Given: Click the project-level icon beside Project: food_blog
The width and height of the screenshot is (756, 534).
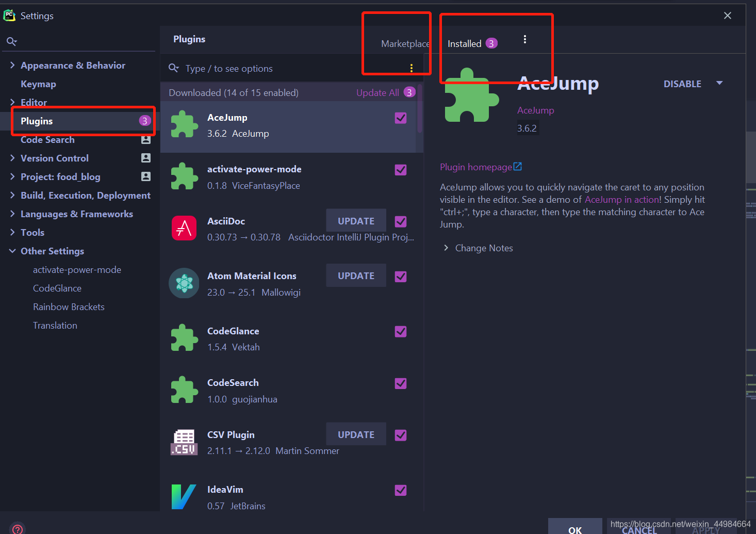Looking at the screenshot, I should (146, 176).
